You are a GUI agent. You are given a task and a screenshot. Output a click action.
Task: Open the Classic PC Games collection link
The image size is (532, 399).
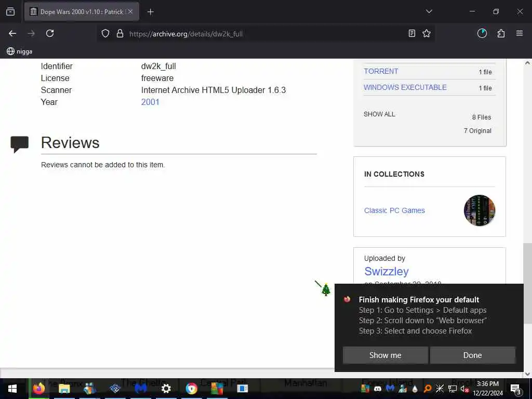(x=394, y=210)
